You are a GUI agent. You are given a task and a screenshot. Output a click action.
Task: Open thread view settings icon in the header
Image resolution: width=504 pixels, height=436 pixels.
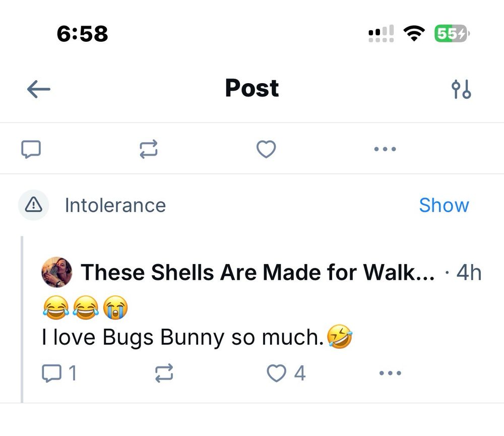coord(461,90)
